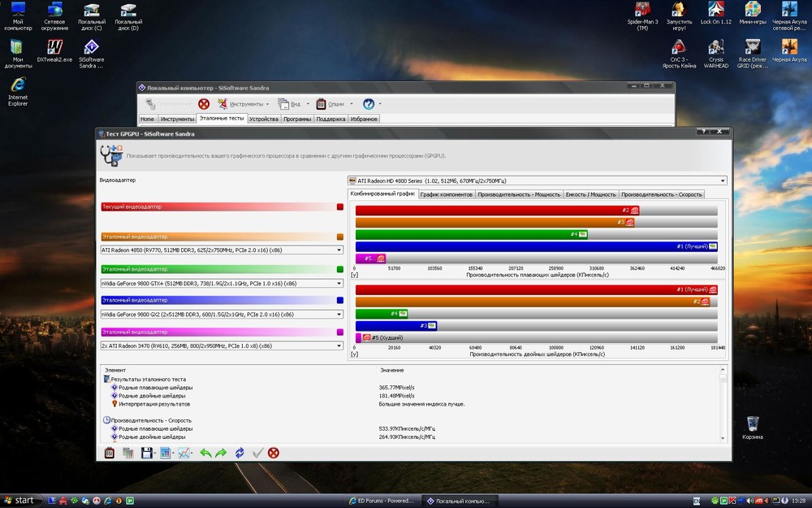Click the red Cancel icon in bottom toolbar
This screenshot has width=812, height=508.
274,453
